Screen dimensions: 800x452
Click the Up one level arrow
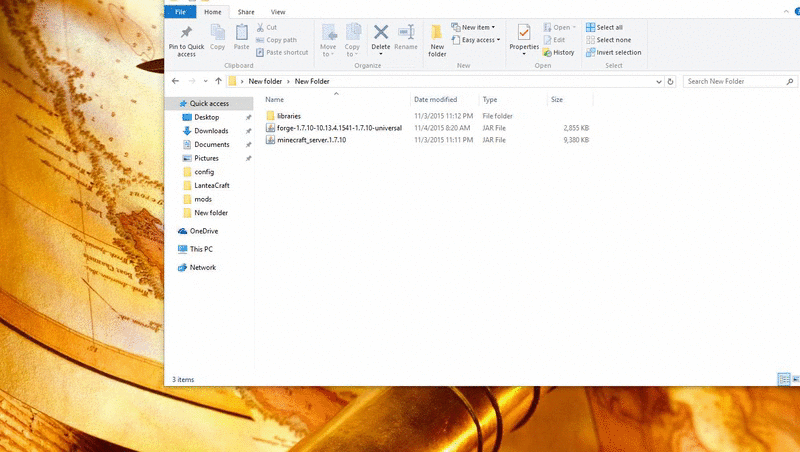[218, 81]
